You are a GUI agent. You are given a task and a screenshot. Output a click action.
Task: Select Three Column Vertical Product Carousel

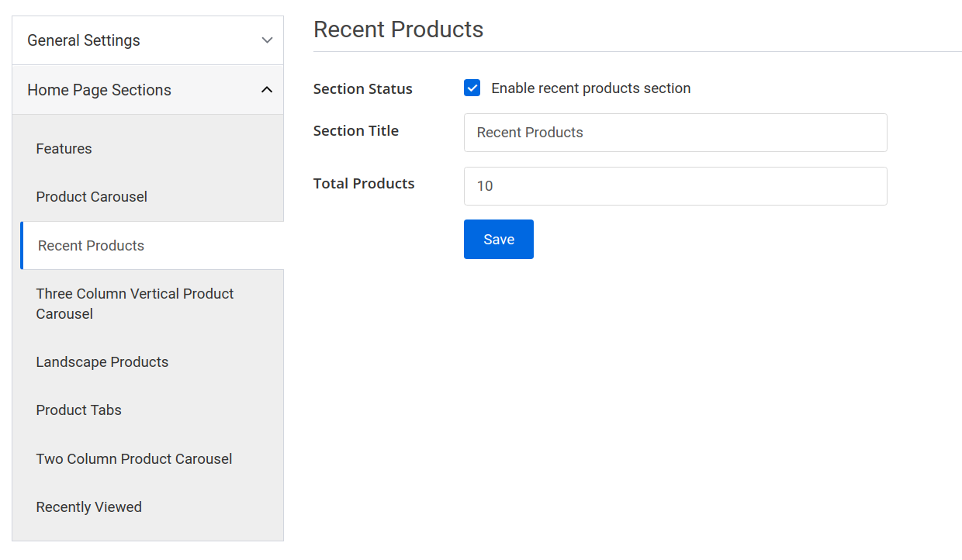point(134,303)
